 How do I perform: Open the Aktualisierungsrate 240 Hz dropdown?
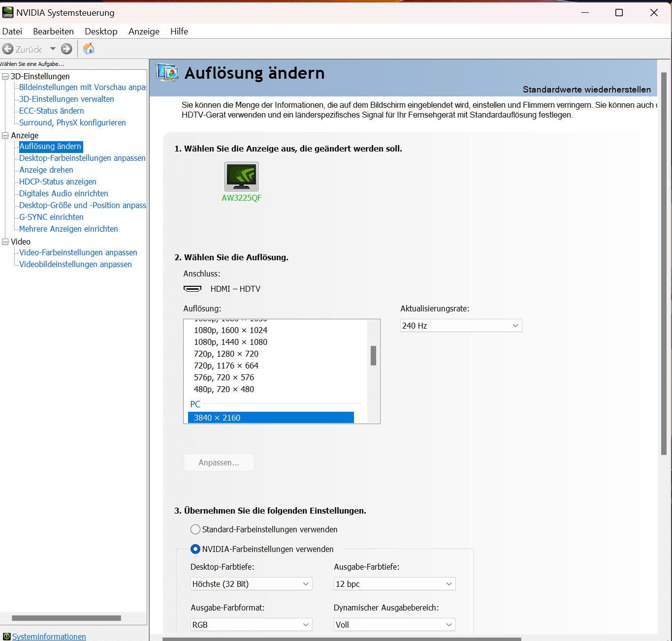click(x=461, y=326)
